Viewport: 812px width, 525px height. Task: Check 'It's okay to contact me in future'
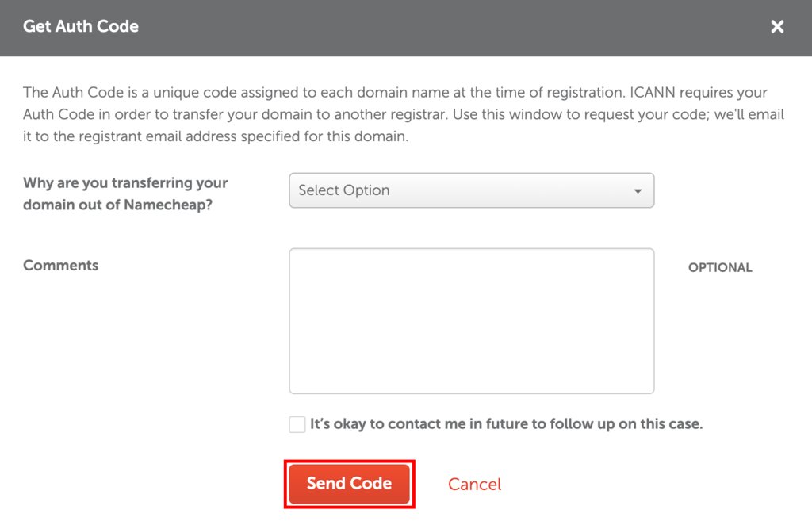click(297, 424)
